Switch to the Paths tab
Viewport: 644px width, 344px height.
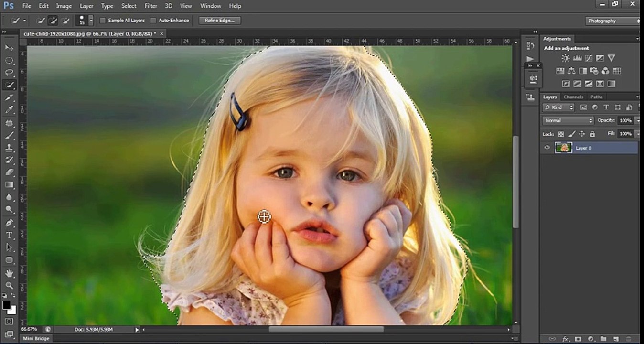pyautogui.click(x=596, y=97)
